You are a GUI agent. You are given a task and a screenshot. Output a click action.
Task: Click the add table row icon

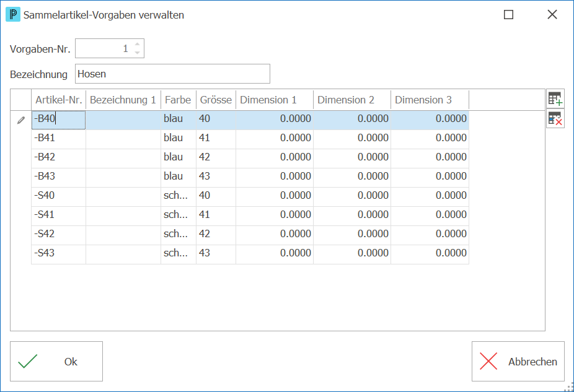pos(555,98)
